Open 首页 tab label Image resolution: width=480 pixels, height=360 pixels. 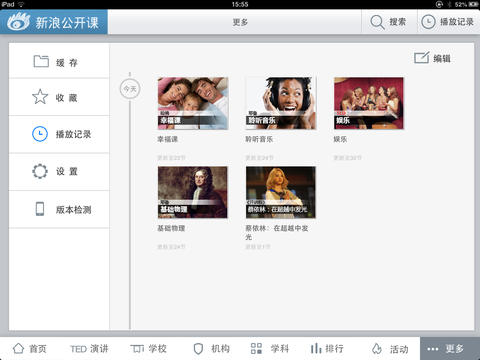click(x=38, y=349)
